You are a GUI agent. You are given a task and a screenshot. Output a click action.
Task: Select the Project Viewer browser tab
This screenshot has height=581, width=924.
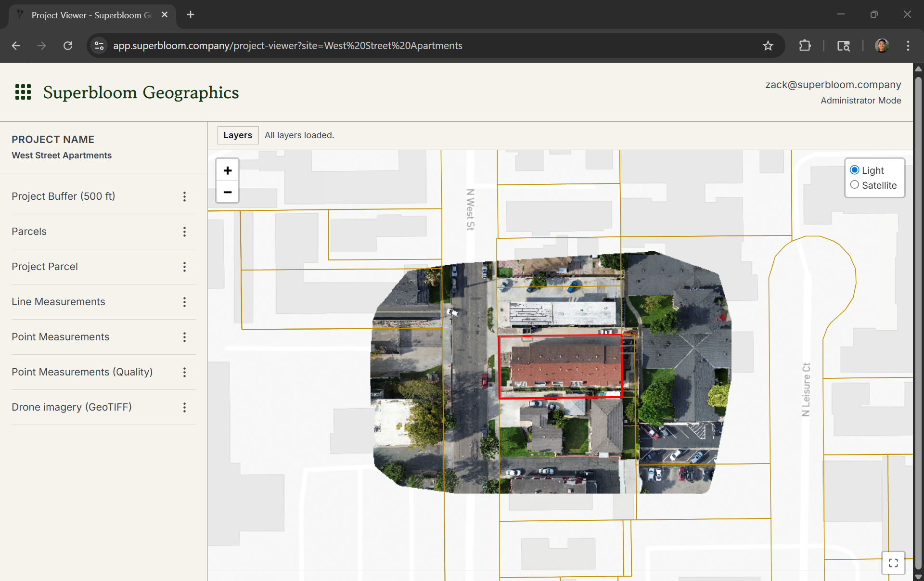tap(91, 15)
